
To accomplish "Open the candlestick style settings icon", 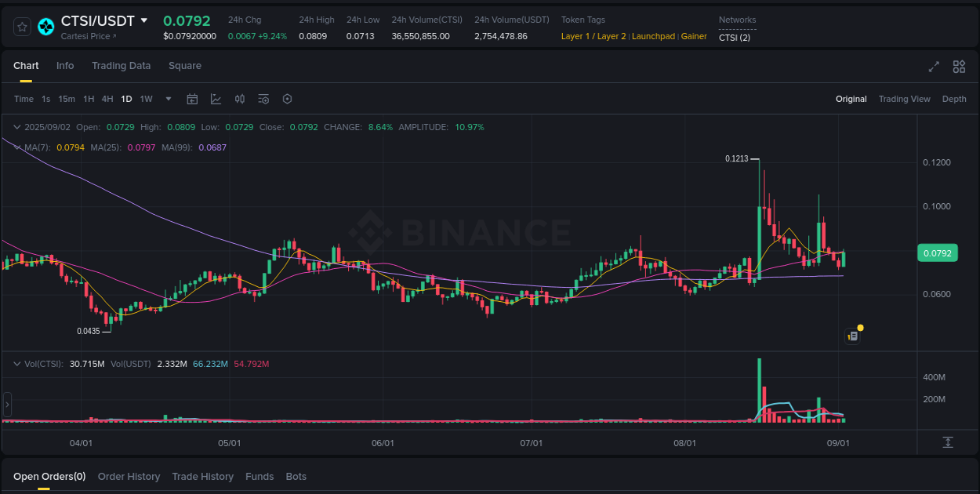I will [x=240, y=99].
